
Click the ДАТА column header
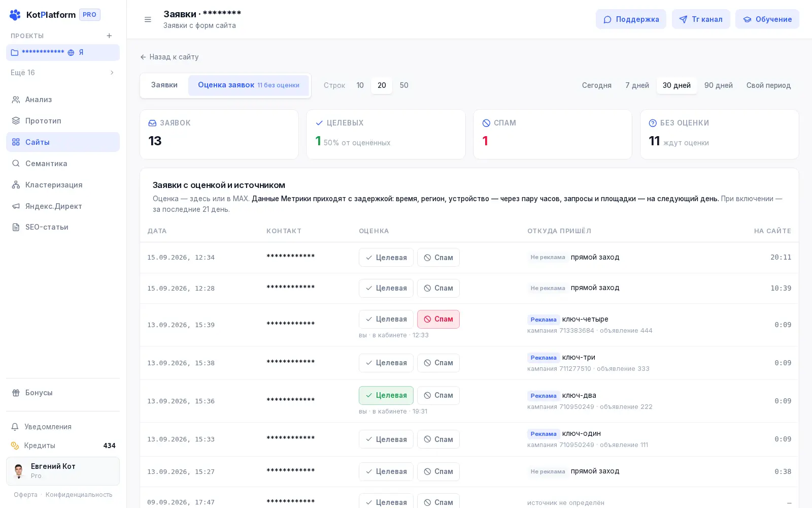click(157, 231)
